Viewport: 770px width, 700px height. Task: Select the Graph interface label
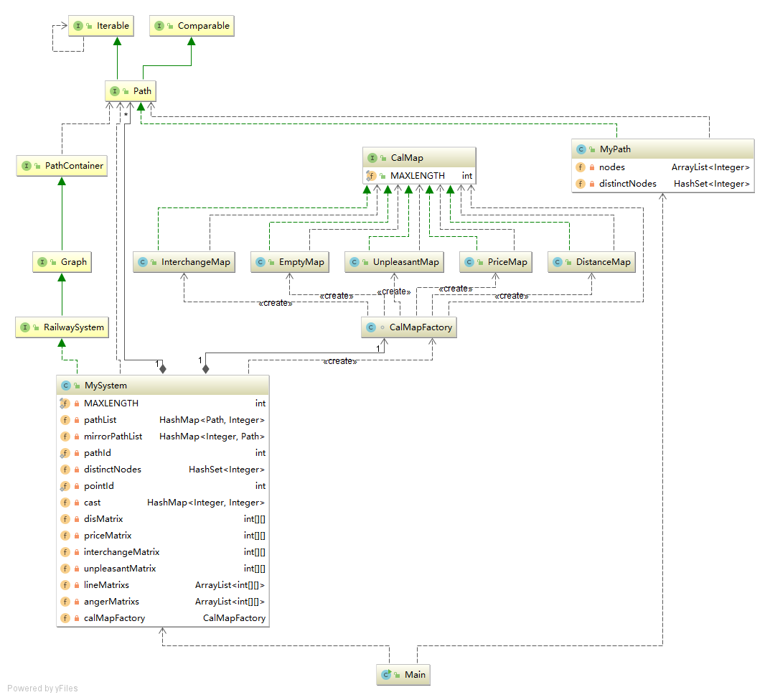74,262
